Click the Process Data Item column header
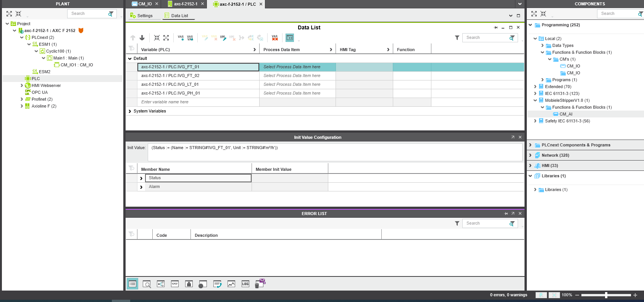 297,50
